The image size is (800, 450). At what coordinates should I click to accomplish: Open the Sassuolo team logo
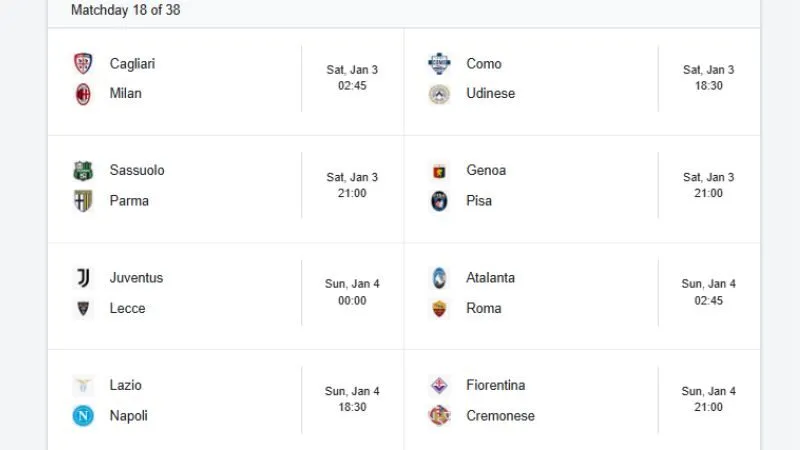(x=83, y=171)
